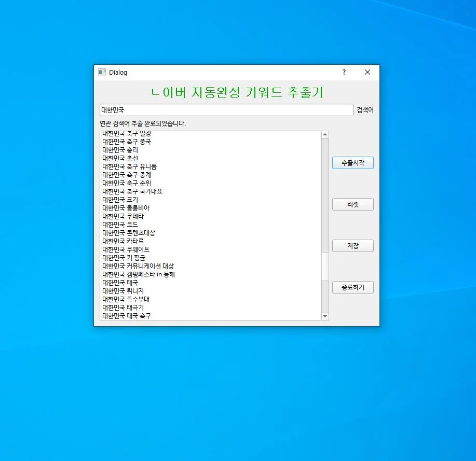Select list row 대한민국 축구 유니폼
476x461 pixels.
(210, 166)
